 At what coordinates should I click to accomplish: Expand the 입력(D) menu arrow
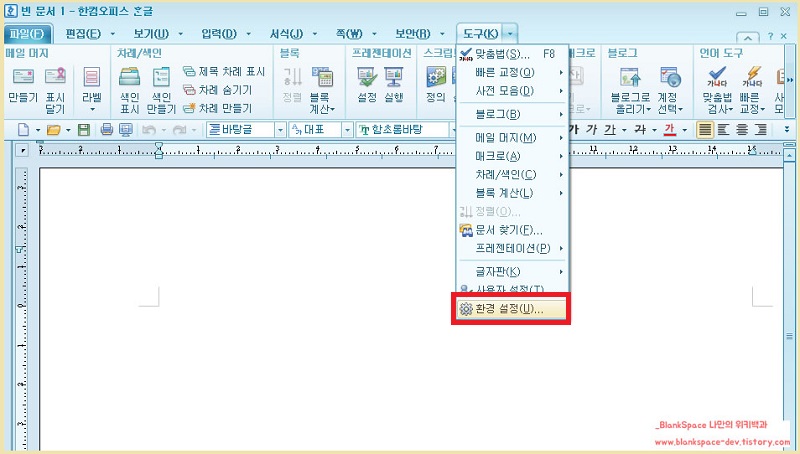click(248, 34)
